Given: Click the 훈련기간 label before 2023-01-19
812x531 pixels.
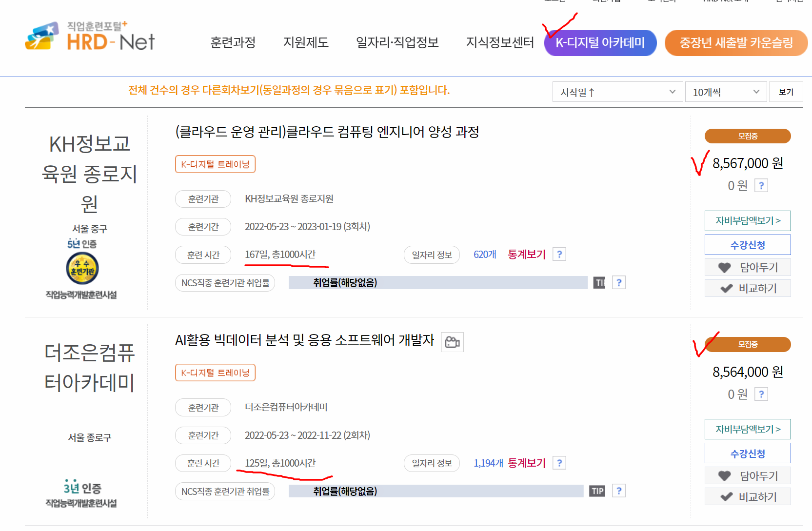Looking at the screenshot, I should pyautogui.click(x=203, y=227).
